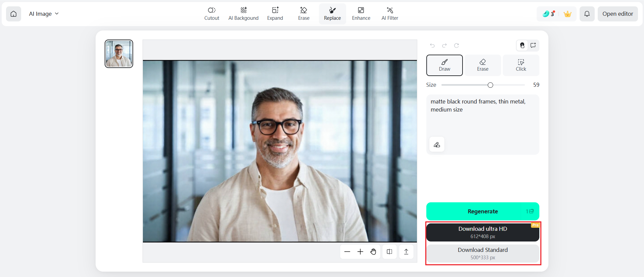The height and width of the screenshot is (277, 644).
Task: Select the Cutout tool
Action: pyautogui.click(x=212, y=14)
